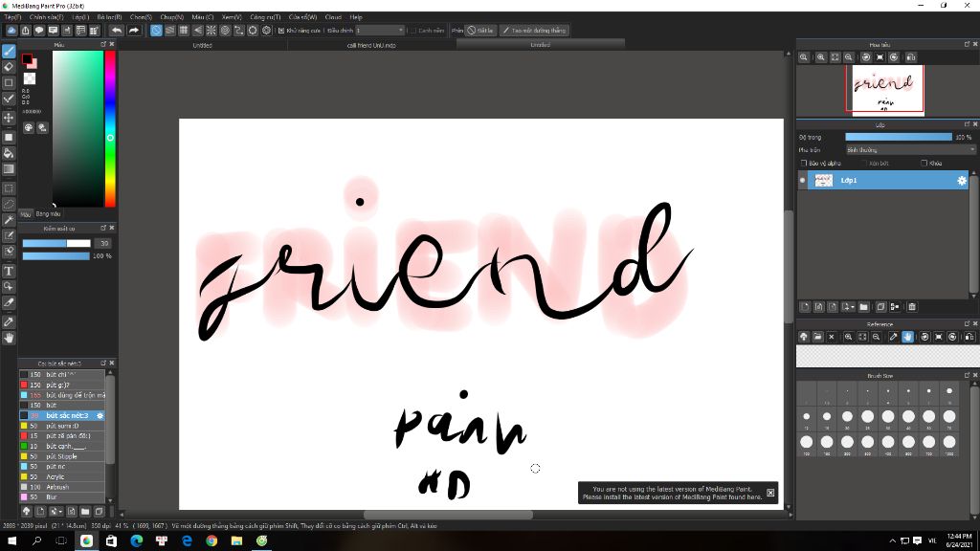The width and height of the screenshot is (980, 551).
Task: Toggle the Khóa lock checkbox
Action: [924, 163]
